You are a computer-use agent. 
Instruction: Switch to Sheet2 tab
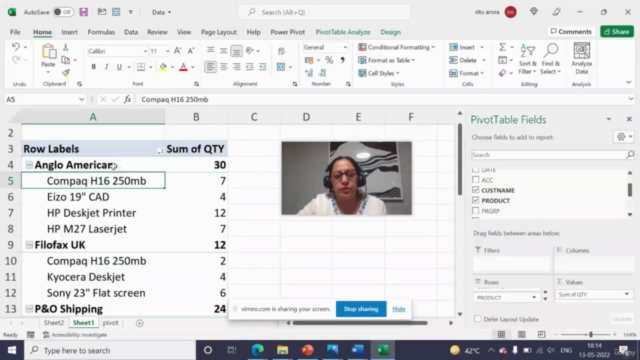(x=54, y=323)
